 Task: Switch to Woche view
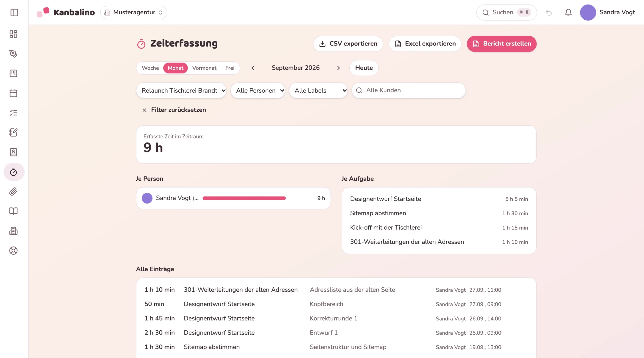click(150, 68)
